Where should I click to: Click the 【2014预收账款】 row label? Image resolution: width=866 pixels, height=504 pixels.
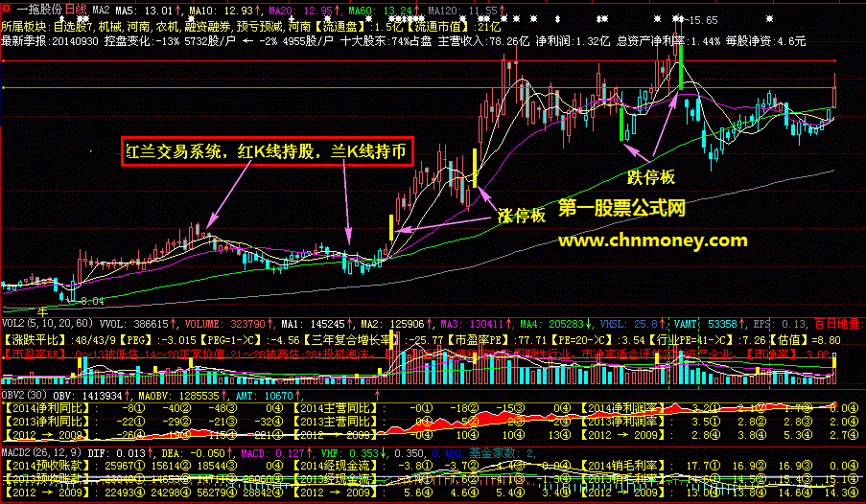pos(50,467)
